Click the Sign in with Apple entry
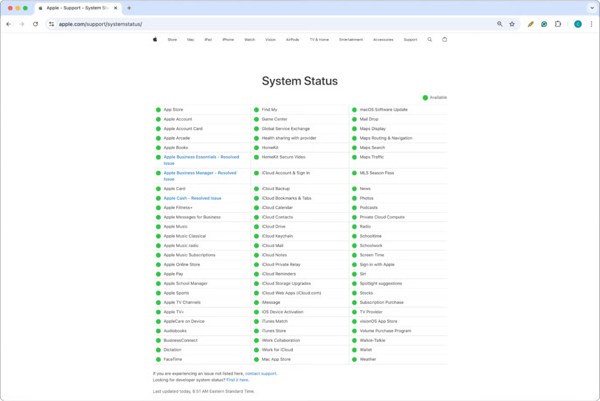Image resolution: width=600 pixels, height=401 pixels. click(x=377, y=264)
